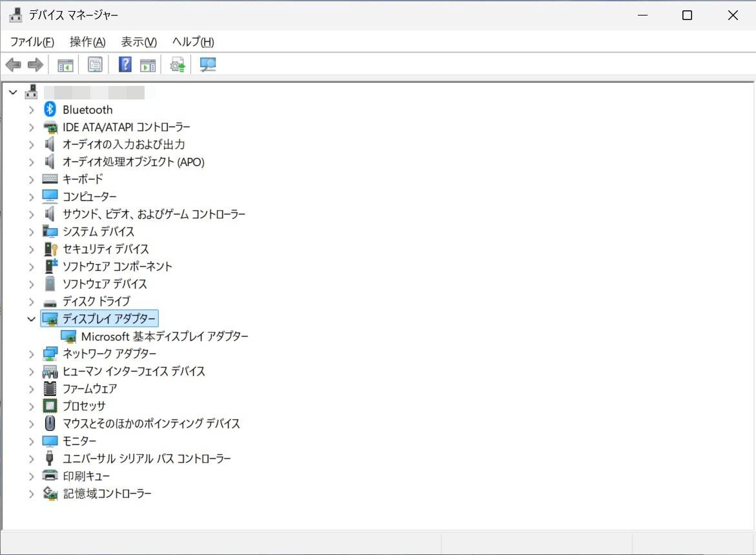The image size is (756, 555).
Task: Open the Properties toolbar icon
Action: coord(95,65)
